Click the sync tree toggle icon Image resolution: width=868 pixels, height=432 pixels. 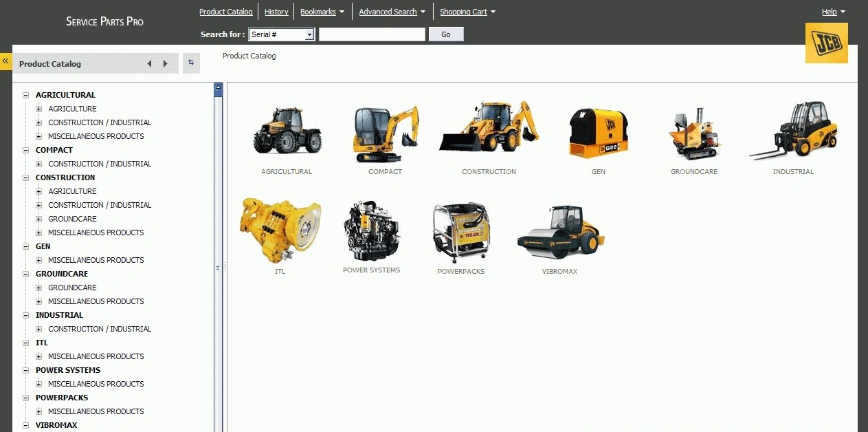[x=191, y=63]
